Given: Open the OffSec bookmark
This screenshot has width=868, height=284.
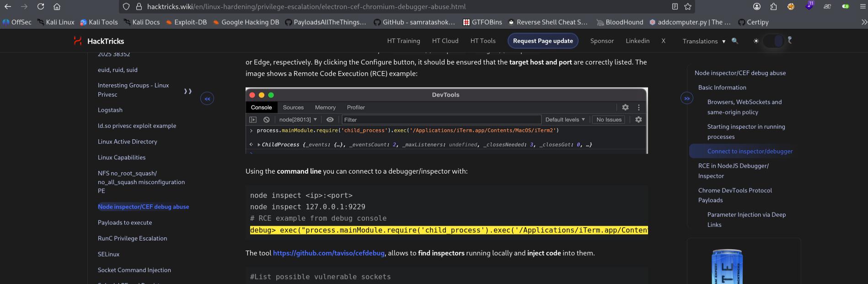Looking at the screenshot, I should tap(17, 22).
